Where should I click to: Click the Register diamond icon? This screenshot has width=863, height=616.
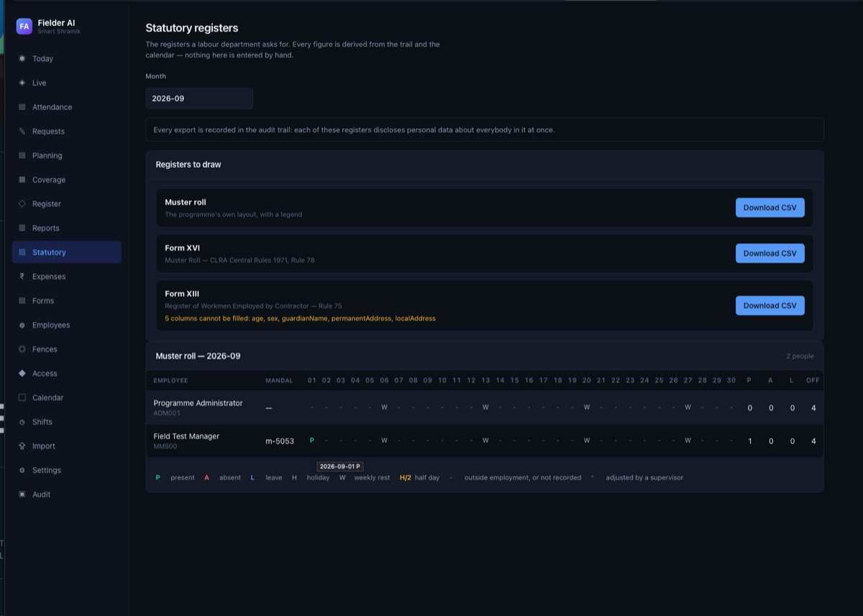pos(22,203)
